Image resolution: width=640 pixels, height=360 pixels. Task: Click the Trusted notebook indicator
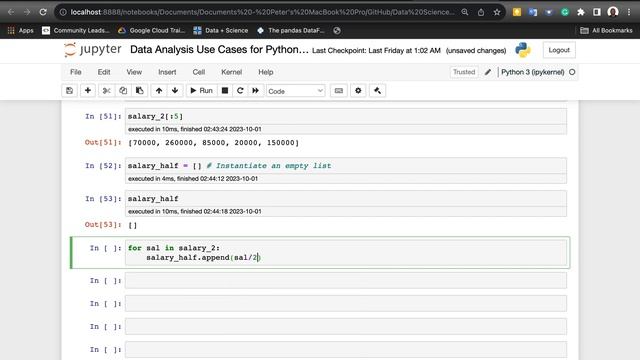464,72
